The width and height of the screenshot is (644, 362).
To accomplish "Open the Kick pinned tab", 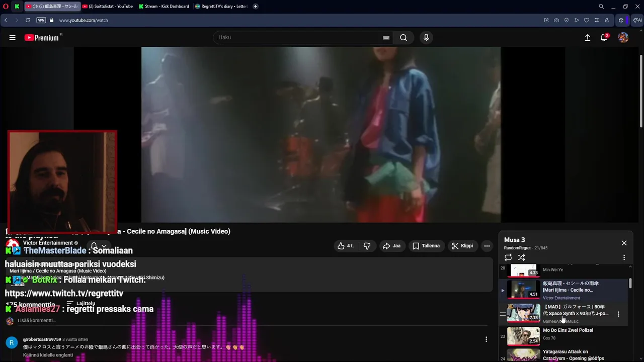I will point(17,6).
